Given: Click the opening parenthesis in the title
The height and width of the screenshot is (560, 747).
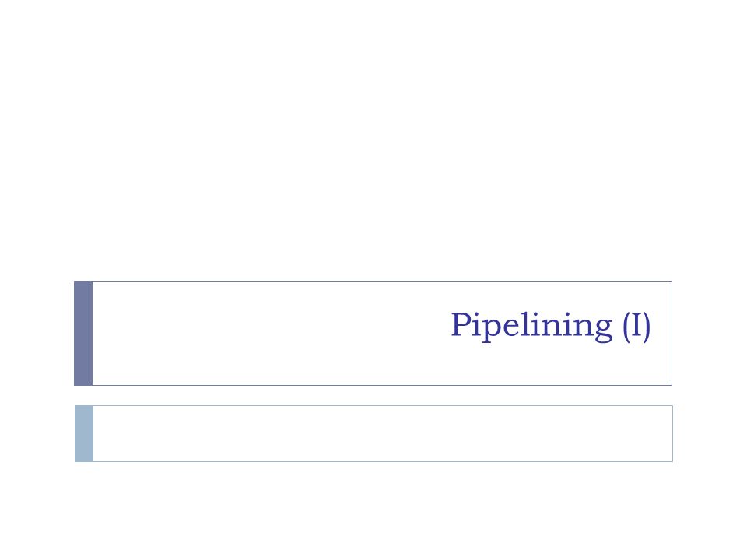Looking at the screenshot, I should pyautogui.click(x=627, y=327).
